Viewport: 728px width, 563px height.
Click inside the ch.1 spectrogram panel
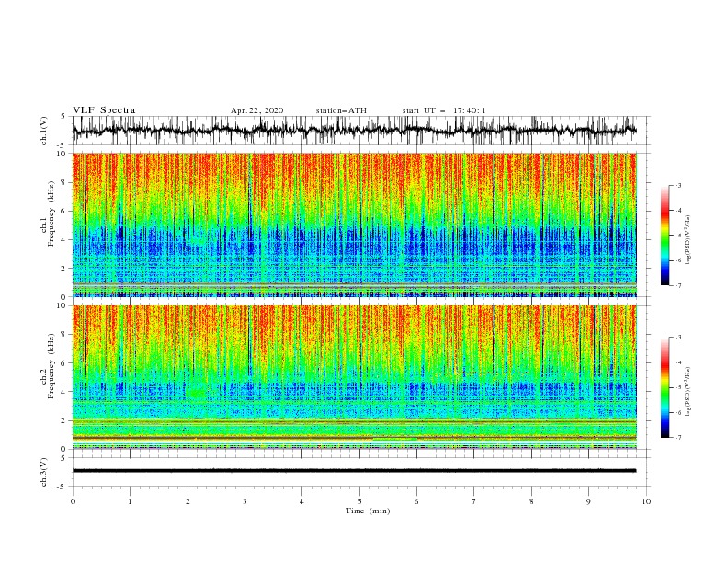(x=354, y=224)
